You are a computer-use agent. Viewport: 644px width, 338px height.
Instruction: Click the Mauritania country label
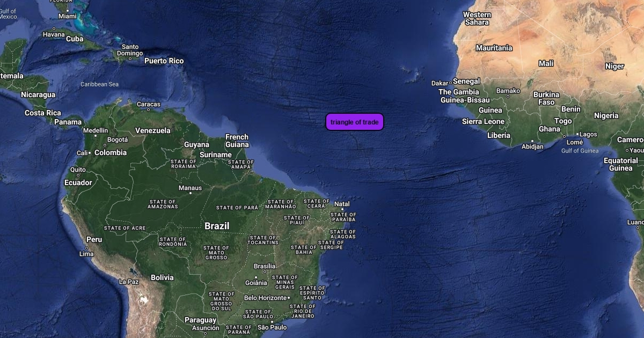coord(494,48)
